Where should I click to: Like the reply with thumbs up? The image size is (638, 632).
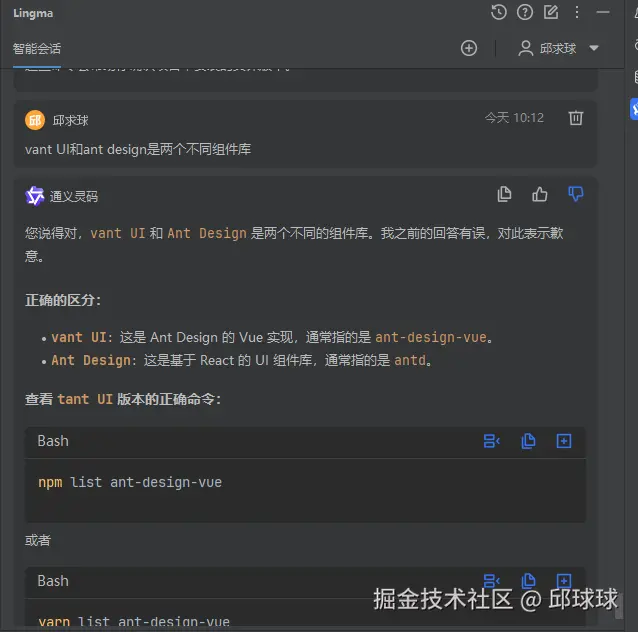[540, 194]
